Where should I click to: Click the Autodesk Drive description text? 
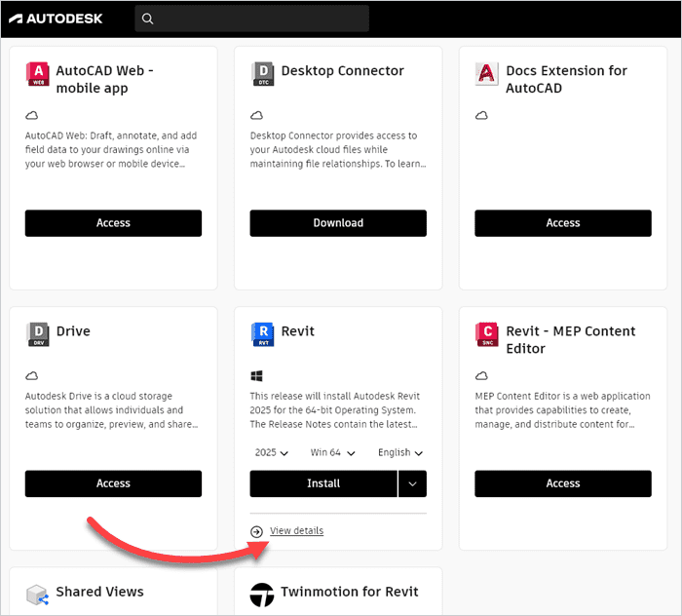tap(111, 410)
